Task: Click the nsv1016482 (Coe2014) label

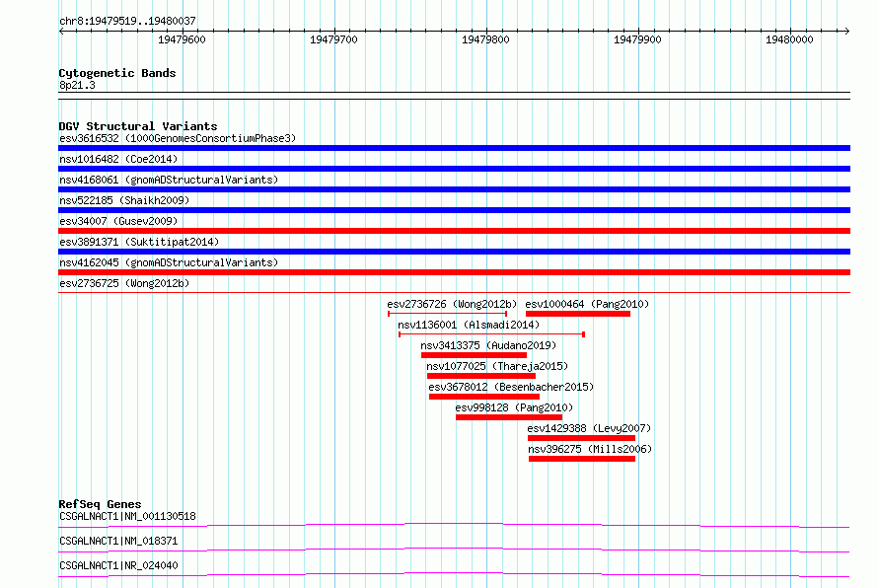Action: coord(118,159)
